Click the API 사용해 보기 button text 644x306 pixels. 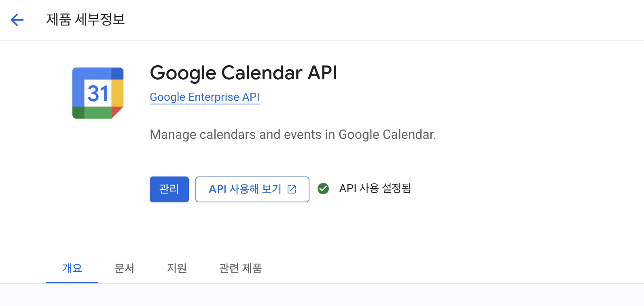tap(245, 189)
